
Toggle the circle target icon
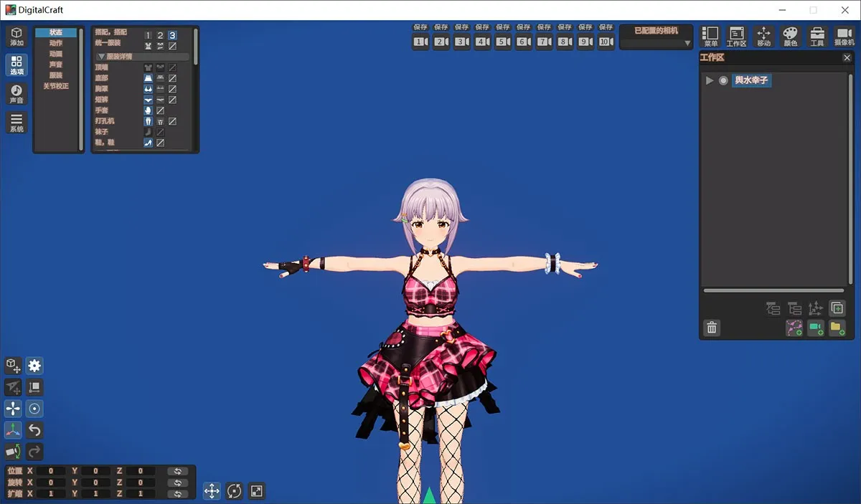[34, 409]
